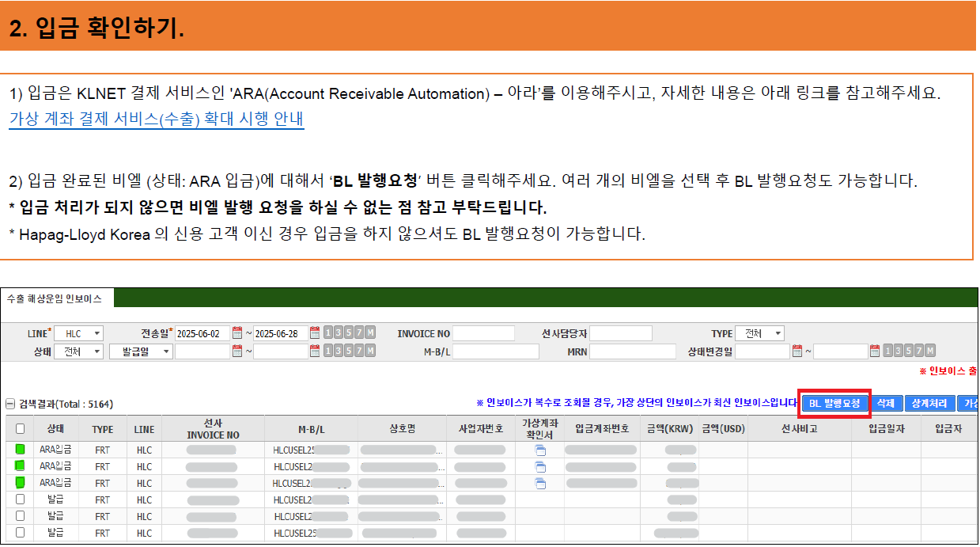Click the 3-day range shortcut beside 전송일
Viewport: 980px width, 547px height.
[339, 332]
